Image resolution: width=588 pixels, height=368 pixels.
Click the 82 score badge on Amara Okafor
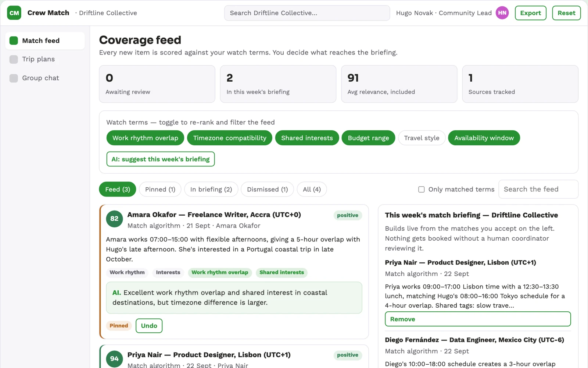pos(114,219)
